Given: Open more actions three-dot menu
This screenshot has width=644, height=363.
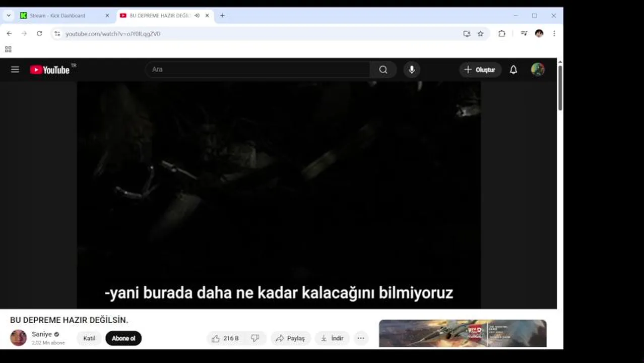Looking at the screenshot, I should (361, 338).
